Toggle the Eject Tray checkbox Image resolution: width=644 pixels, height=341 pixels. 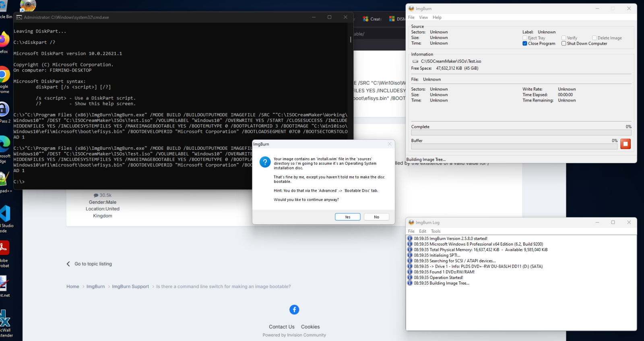[525, 38]
